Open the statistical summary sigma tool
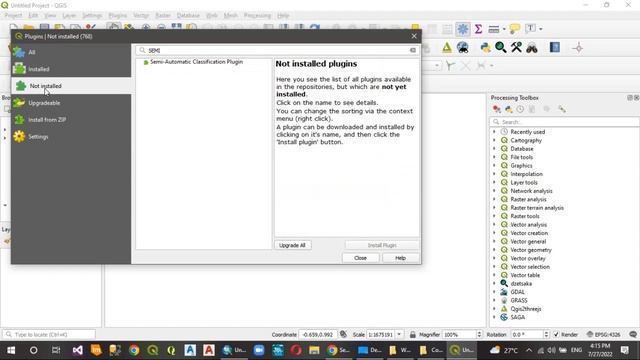Viewport: 640px width, 360px height. 478,29
